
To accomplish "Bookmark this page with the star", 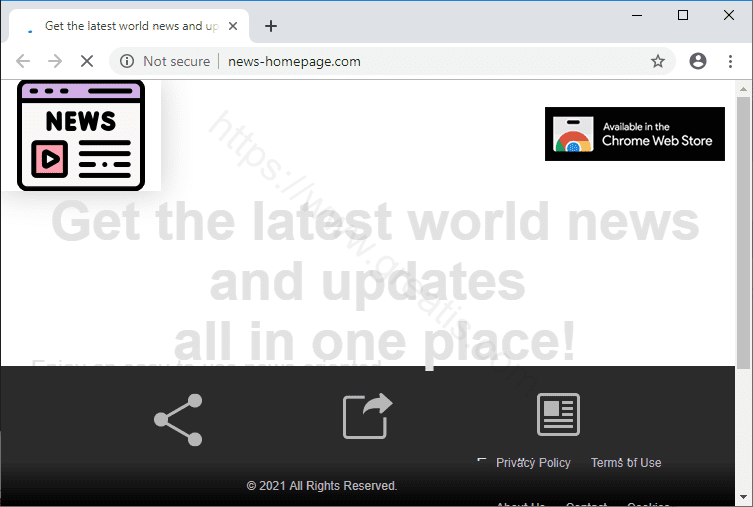I will point(657,61).
